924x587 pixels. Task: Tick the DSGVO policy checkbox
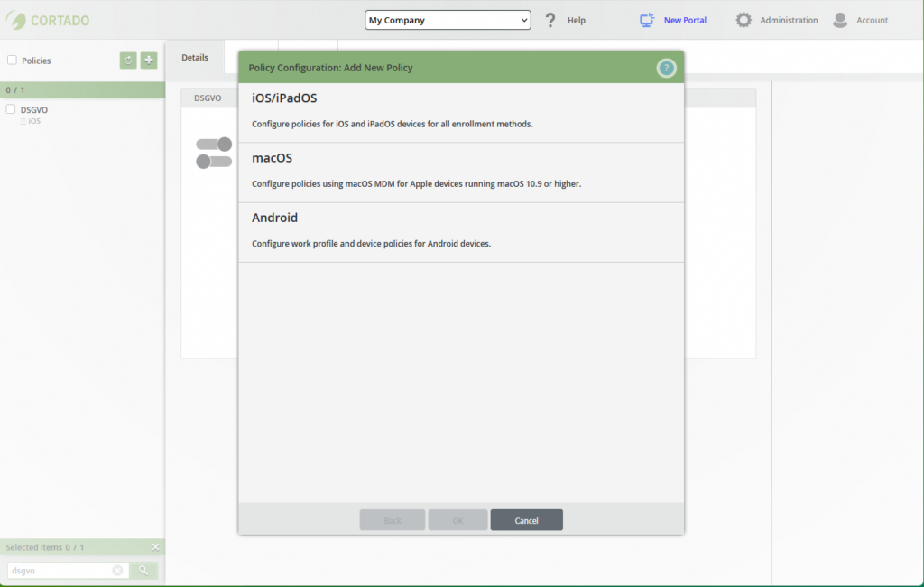coord(11,109)
